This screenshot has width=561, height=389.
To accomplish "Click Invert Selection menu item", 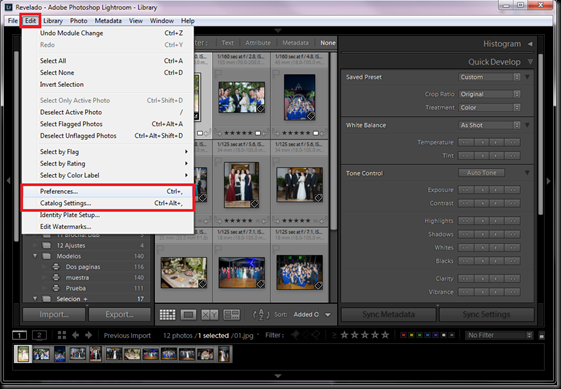I will [108, 84].
